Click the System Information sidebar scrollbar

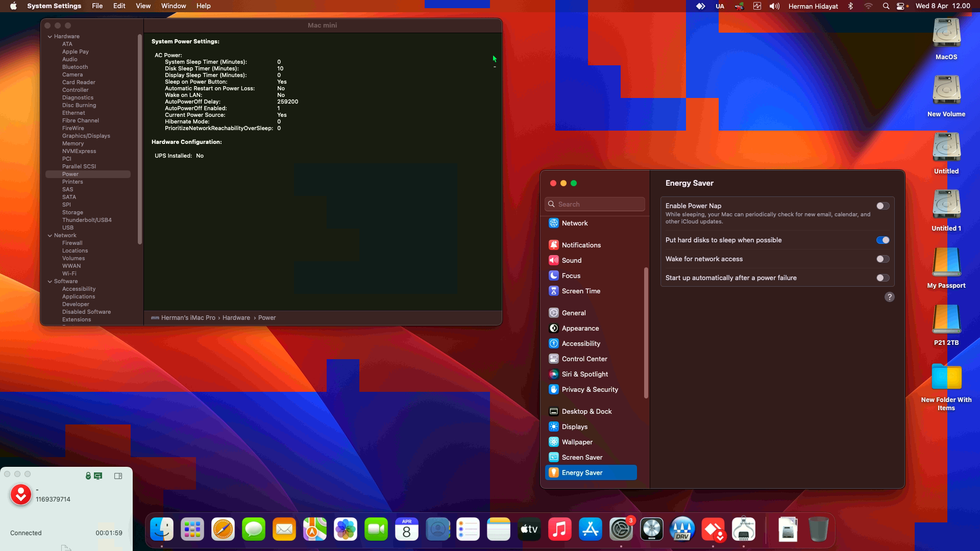[139, 139]
